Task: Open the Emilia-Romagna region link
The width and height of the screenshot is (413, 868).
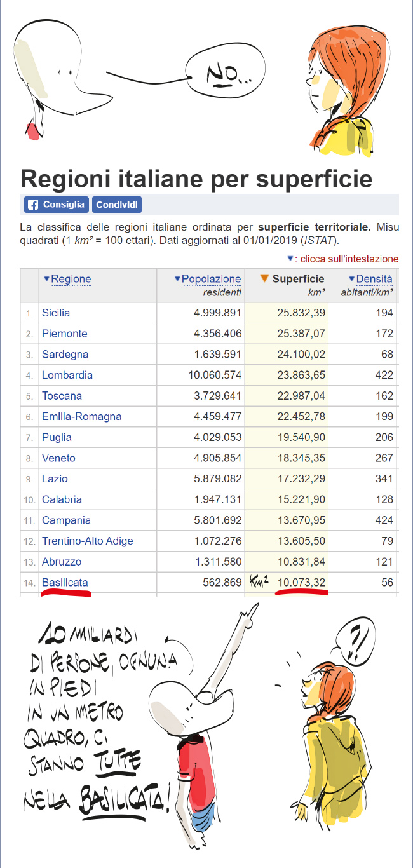Action: [x=81, y=416]
